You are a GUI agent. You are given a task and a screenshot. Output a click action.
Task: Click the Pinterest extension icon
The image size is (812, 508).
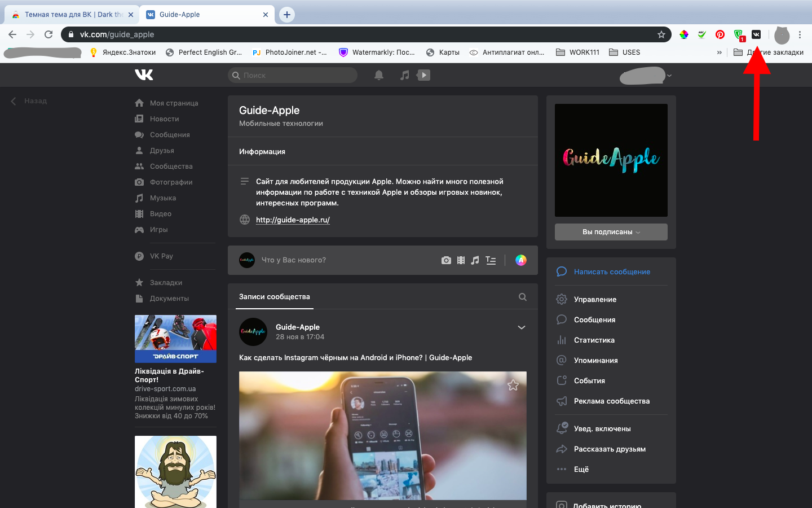(x=720, y=34)
